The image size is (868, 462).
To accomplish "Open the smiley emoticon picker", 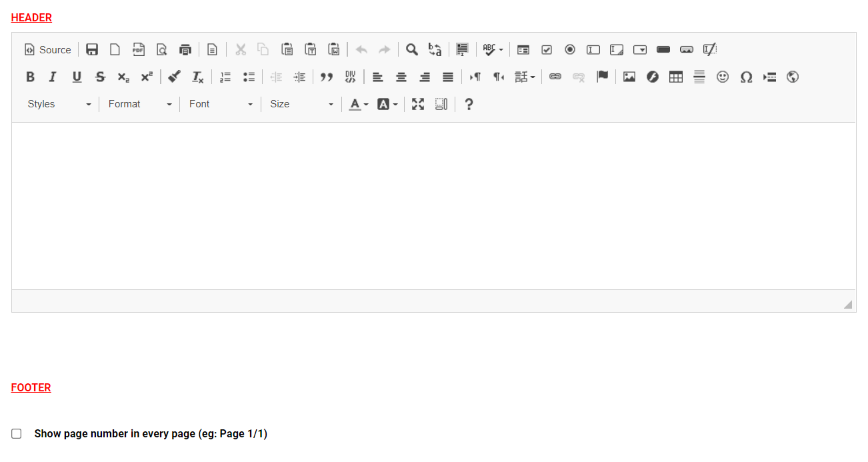I will pyautogui.click(x=723, y=77).
